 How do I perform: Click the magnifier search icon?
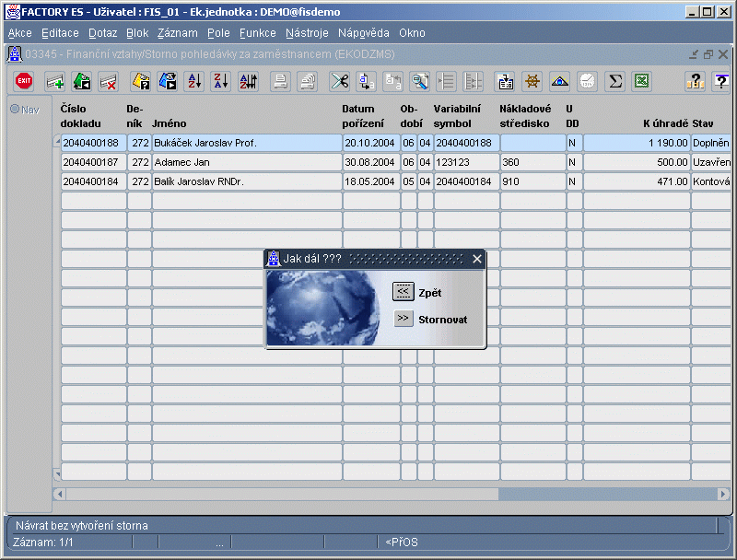420,81
